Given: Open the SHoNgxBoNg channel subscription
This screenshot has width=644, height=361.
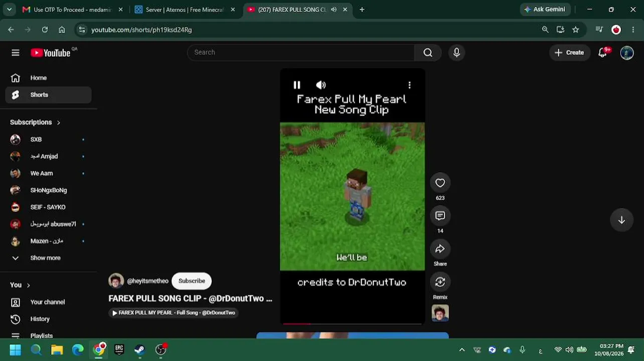Looking at the screenshot, I should pos(48,190).
